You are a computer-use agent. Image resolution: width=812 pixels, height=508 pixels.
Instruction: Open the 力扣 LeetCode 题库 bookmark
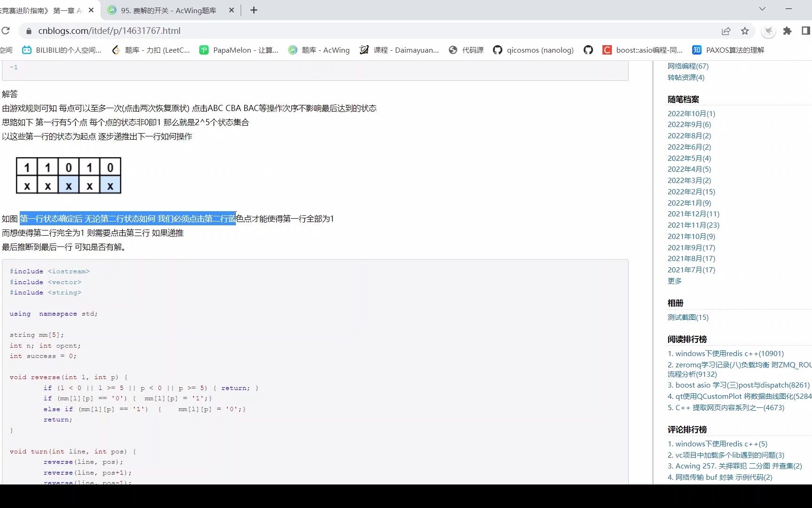point(150,50)
